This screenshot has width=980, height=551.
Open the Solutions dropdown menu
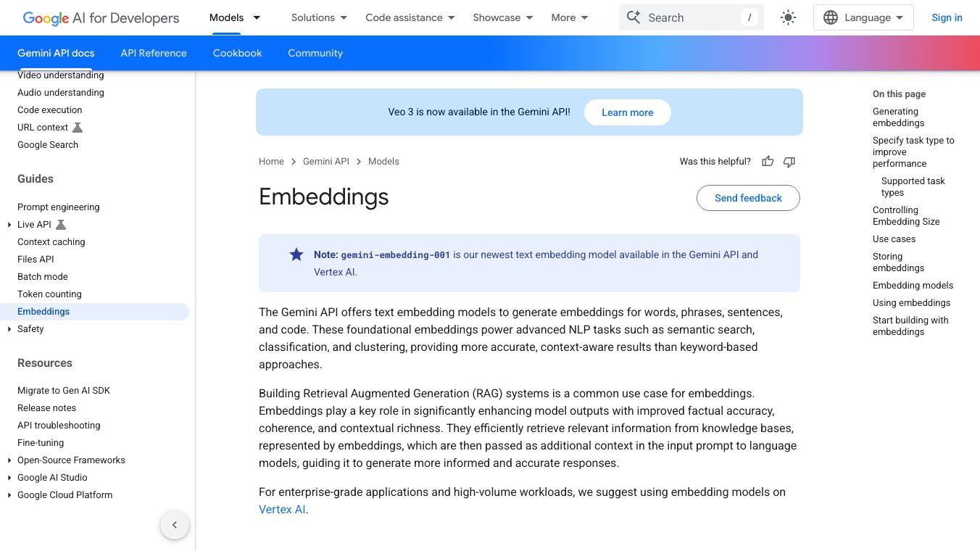click(x=319, y=17)
